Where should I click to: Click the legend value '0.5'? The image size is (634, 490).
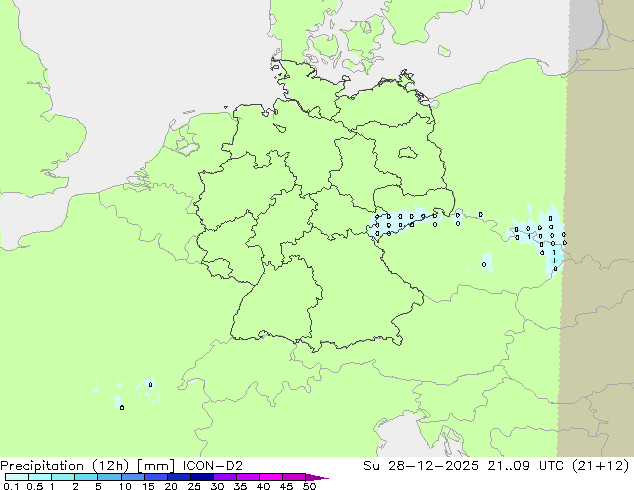[34, 486]
